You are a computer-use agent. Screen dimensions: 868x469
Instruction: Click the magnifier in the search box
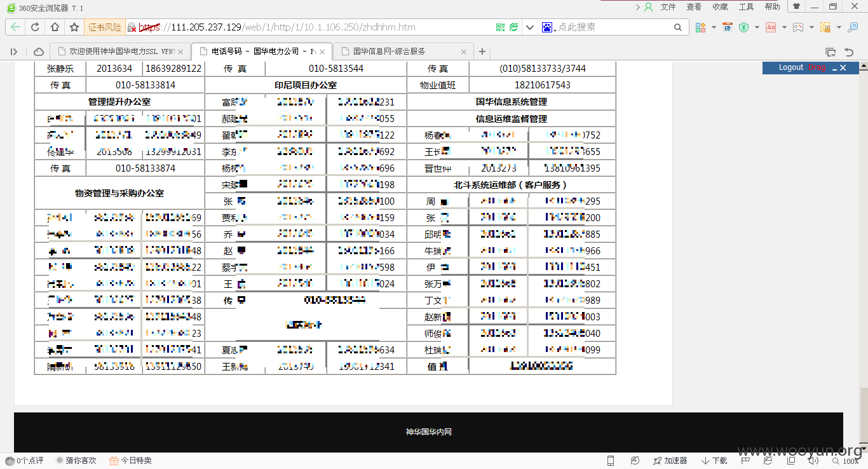point(678,27)
